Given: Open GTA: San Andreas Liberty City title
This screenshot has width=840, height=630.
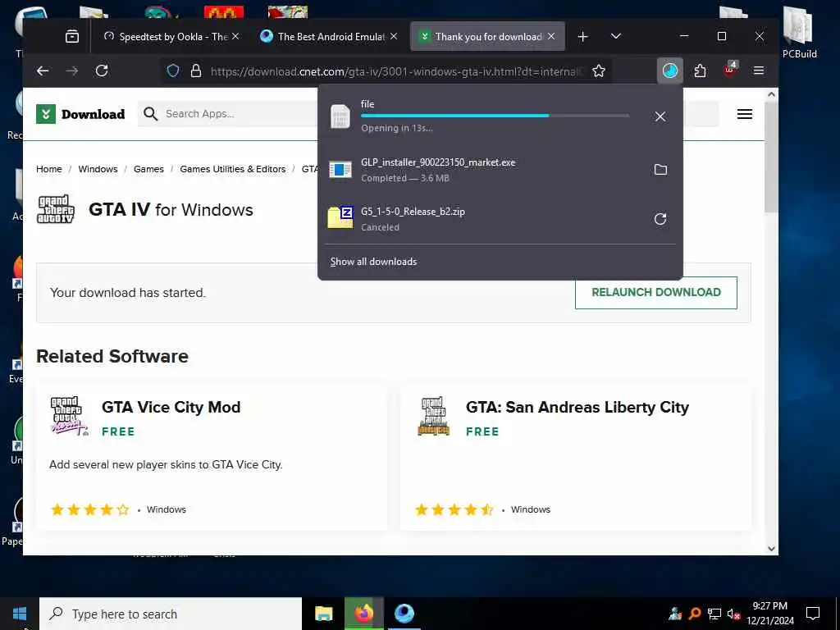Looking at the screenshot, I should pyautogui.click(x=577, y=407).
